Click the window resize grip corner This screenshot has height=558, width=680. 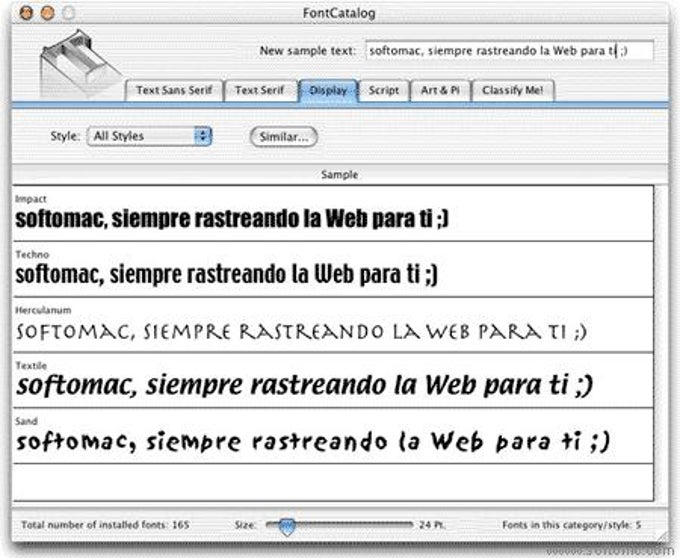click(x=663, y=536)
